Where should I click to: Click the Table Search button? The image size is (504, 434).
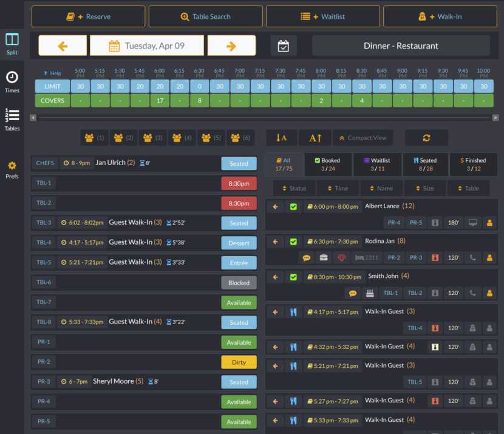click(205, 16)
